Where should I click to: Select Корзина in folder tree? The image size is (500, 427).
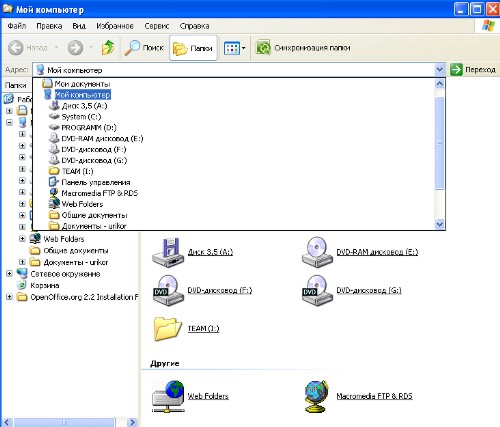pyautogui.click(x=45, y=285)
